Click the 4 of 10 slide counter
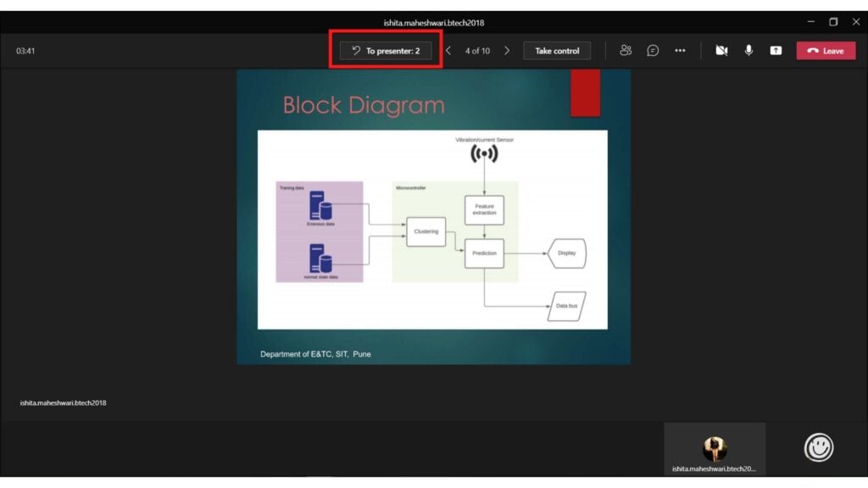This screenshot has height=488, width=868. (477, 50)
